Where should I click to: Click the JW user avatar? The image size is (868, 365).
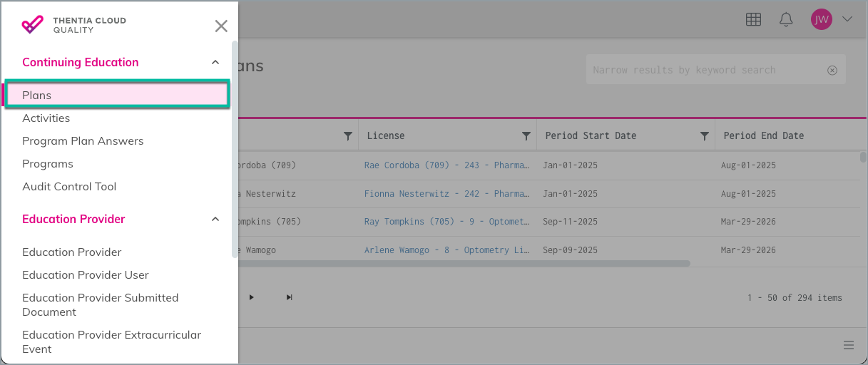pos(822,19)
